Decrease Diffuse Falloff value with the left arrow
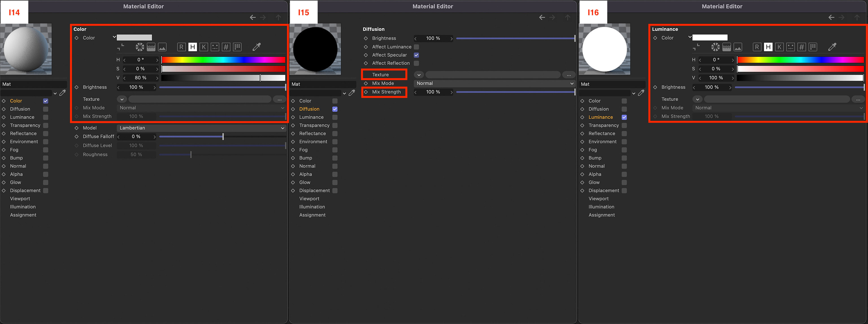This screenshot has height=324, width=868. click(x=119, y=137)
